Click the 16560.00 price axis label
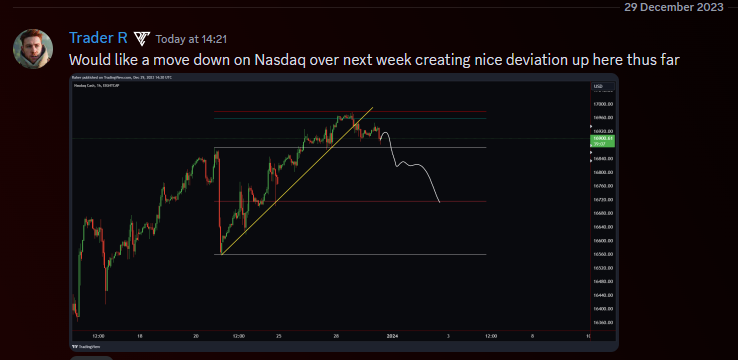 603,254
